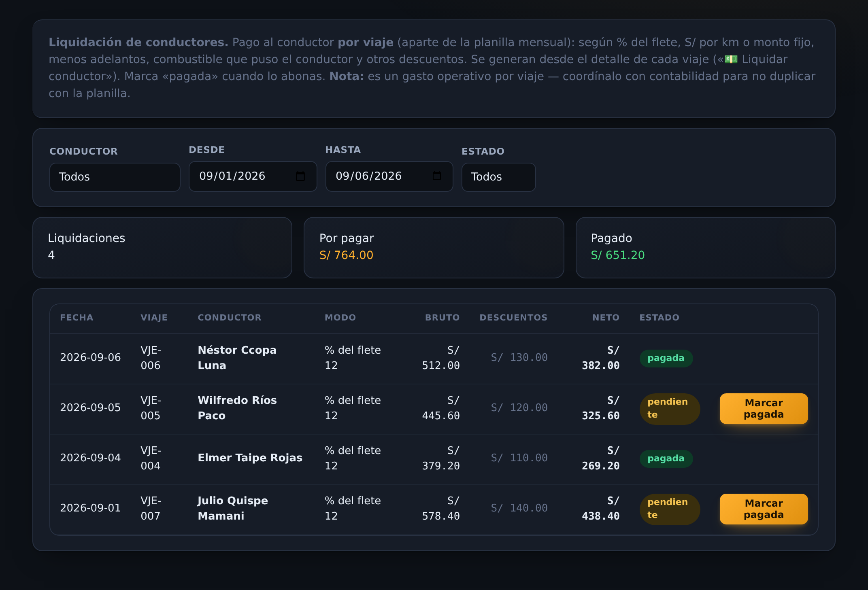Click the DESCUENTOS column header
This screenshot has width=868, height=590.
pos(513,318)
